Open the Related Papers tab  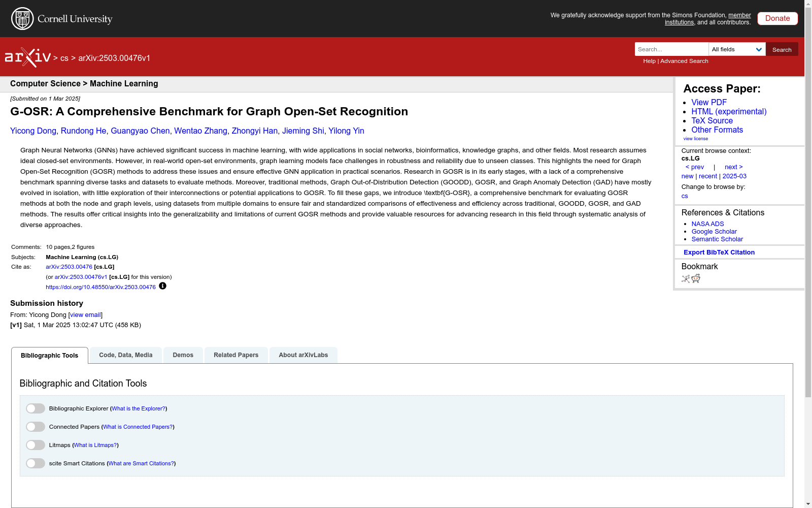[x=236, y=355]
